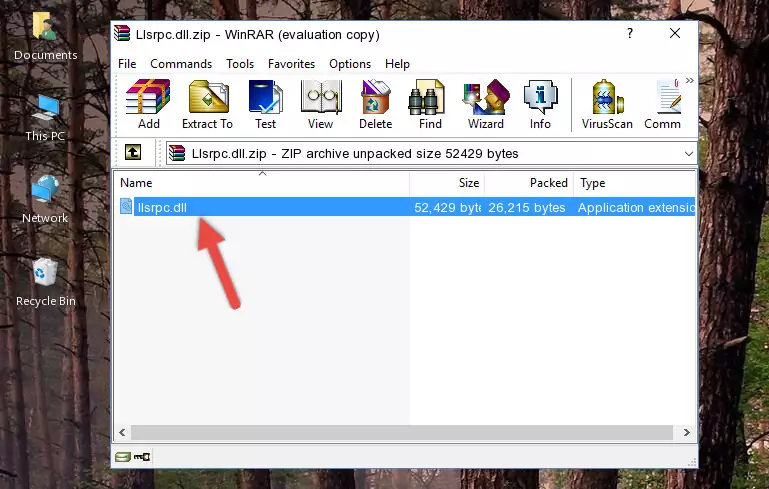Open the Commands menu
The width and height of the screenshot is (769, 489).
(181, 64)
